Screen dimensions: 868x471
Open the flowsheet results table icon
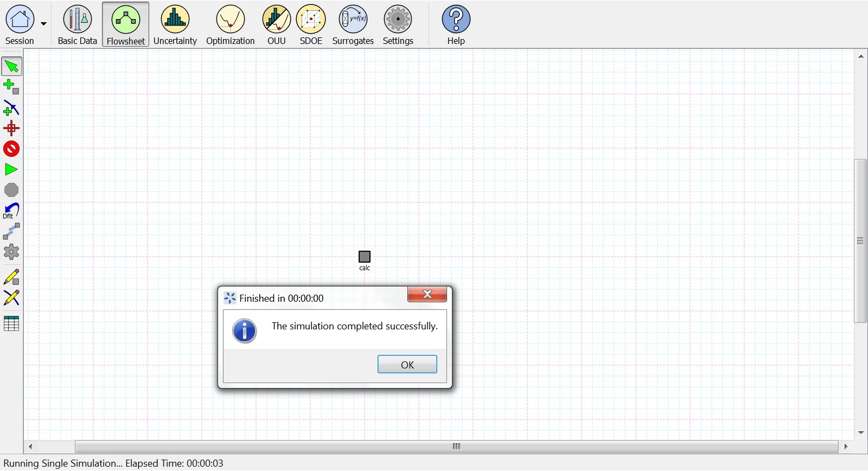tap(11, 323)
